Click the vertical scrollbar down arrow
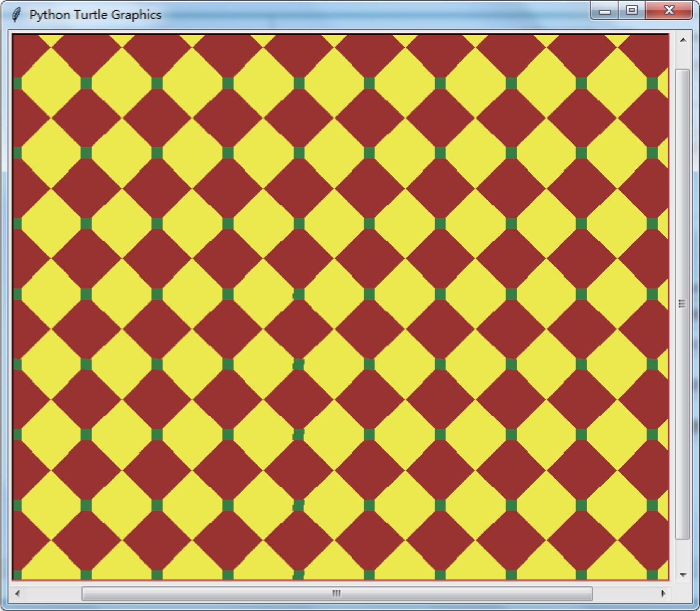The height and width of the screenshot is (611, 700). click(x=683, y=574)
